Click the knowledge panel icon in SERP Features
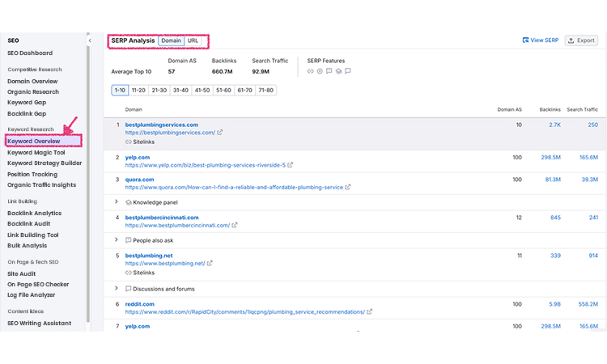 339,71
